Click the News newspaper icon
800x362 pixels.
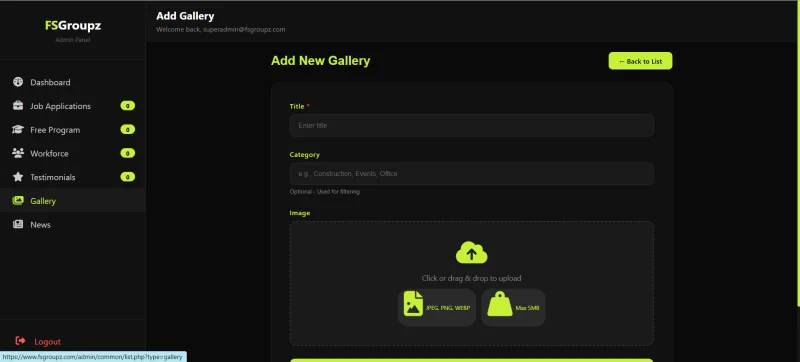click(x=18, y=224)
